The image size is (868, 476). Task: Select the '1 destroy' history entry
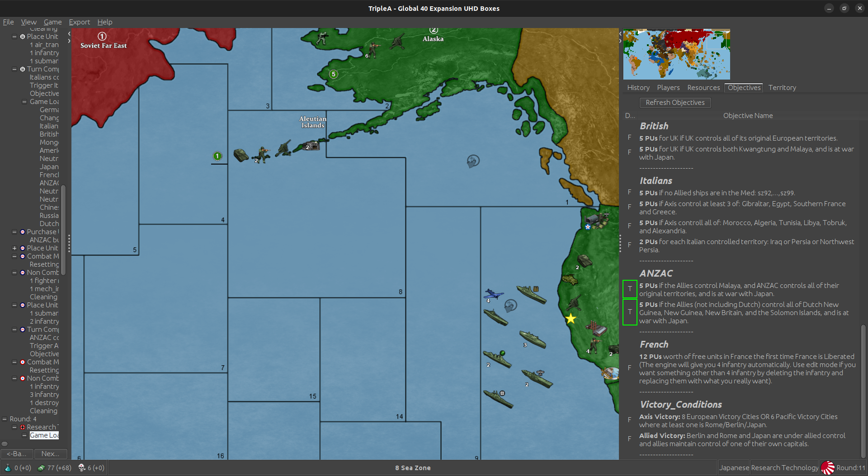coord(44,403)
